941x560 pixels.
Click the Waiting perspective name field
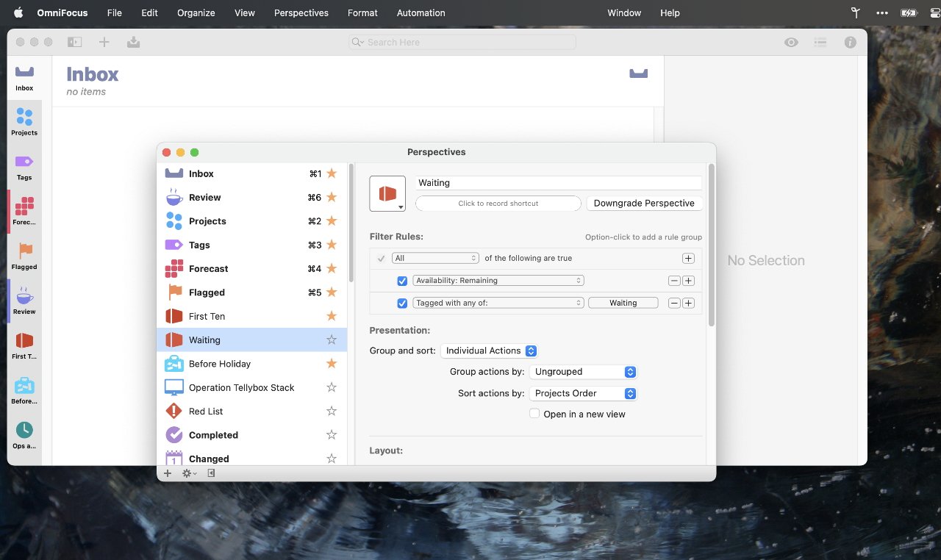point(558,183)
